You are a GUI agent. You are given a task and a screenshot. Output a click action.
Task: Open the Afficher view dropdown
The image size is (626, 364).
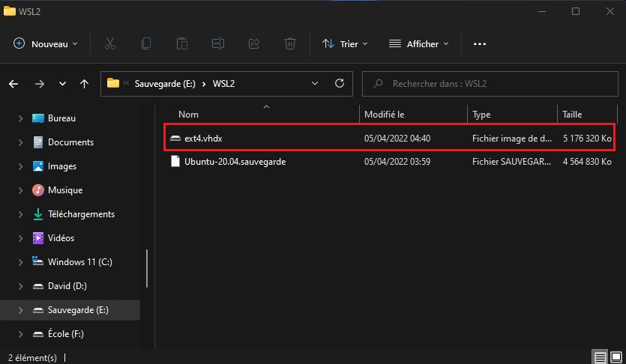pyautogui.click(x=419, y=44)
